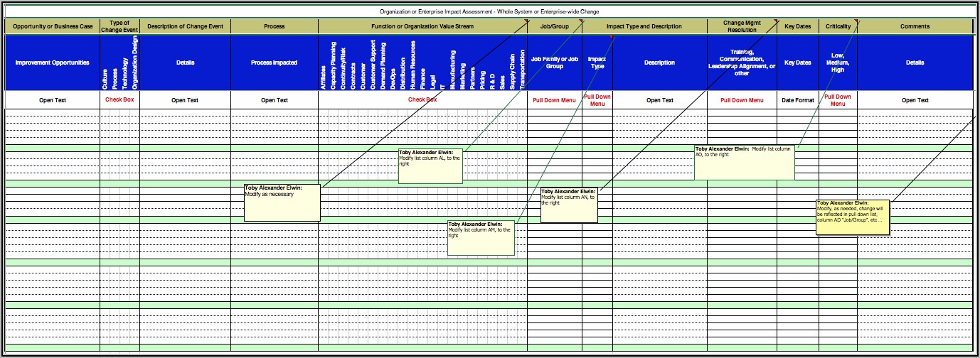Select the comment about list column AL

[431, 166]
